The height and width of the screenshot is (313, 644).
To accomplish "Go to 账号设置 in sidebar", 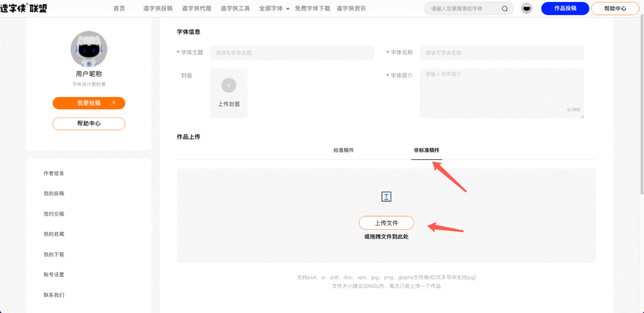I will (x=54, y=275).
